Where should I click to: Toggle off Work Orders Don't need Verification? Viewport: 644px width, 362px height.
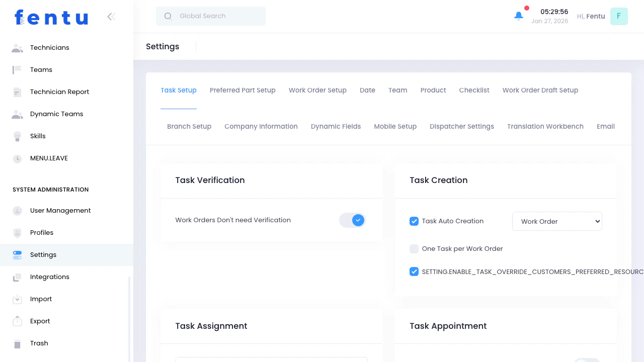pos(352,220)
